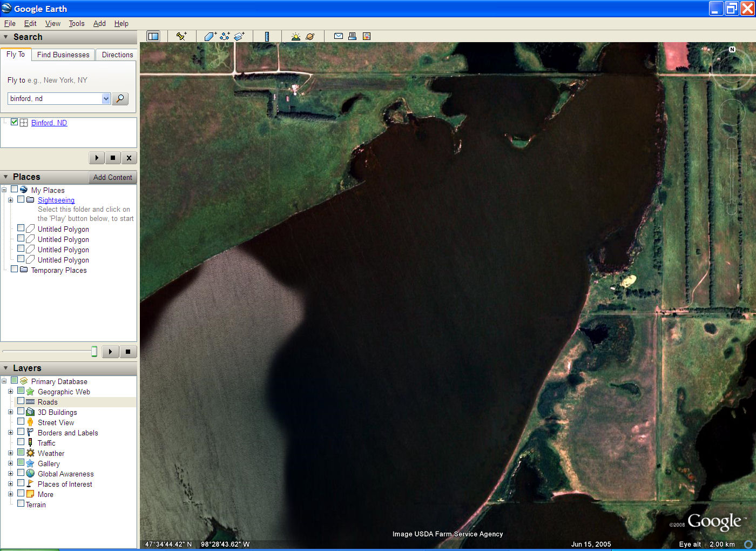Open the Help menu

coord(122,23)
